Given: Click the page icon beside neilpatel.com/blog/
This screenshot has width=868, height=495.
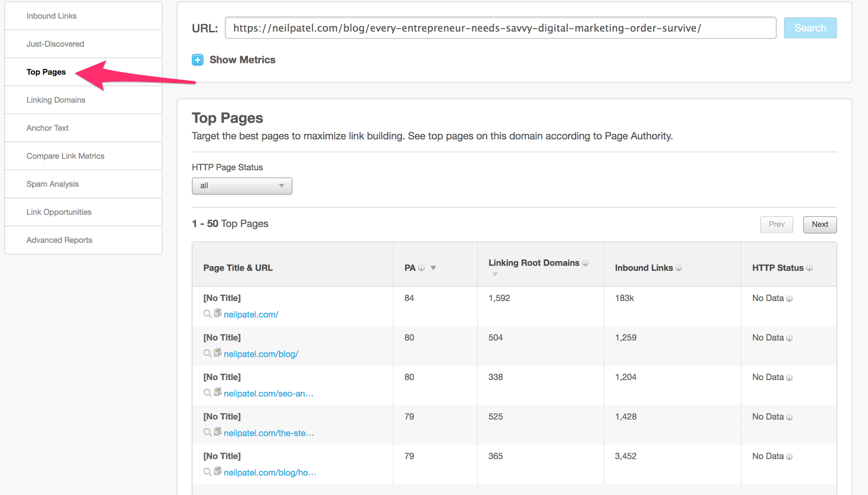Looking at the screenshot, I should click(x=218, y=352).
